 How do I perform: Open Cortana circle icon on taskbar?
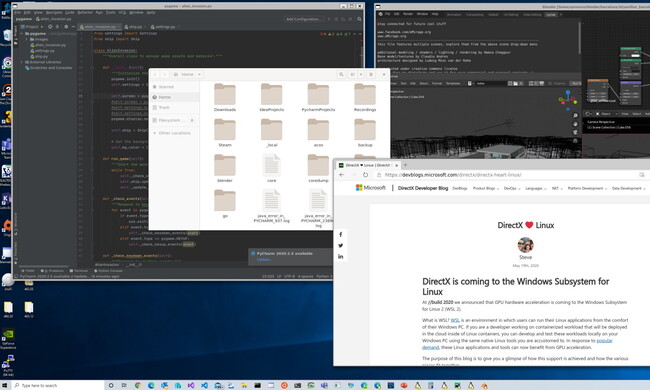tap(111, 385)
